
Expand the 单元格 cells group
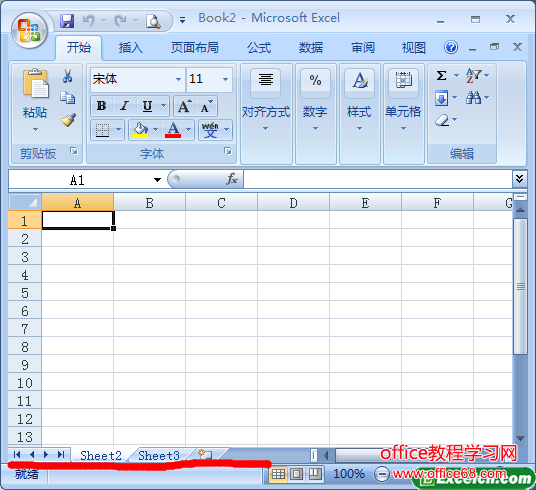(x=403, y=114)
